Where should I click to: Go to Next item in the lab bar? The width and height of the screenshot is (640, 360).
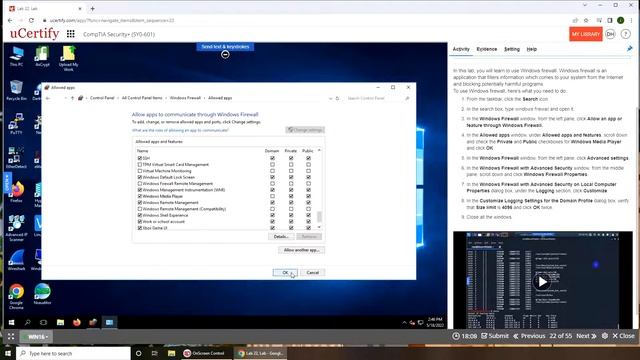tap(587, 336)
